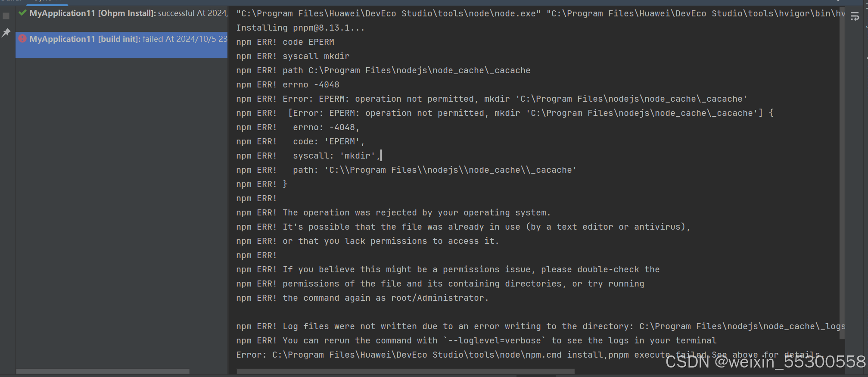Click the 'Installing pnpm@8.13.1...' console line
The width and height of the screenshot is (868, 377).
click(x=300, y=28)
